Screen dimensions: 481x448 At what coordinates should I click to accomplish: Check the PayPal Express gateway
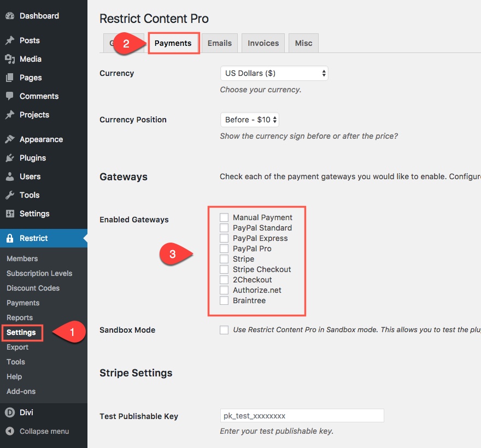(x=224, y=238)
